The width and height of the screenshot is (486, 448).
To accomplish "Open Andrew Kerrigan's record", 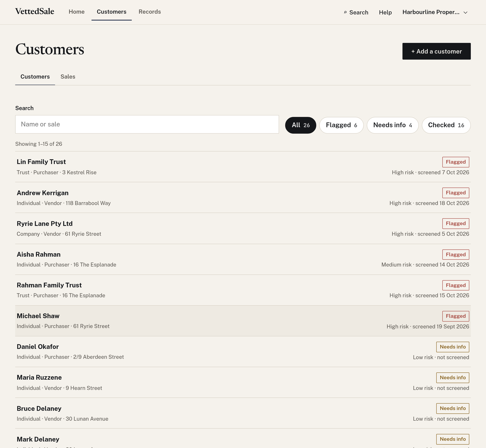I will 243,198.
